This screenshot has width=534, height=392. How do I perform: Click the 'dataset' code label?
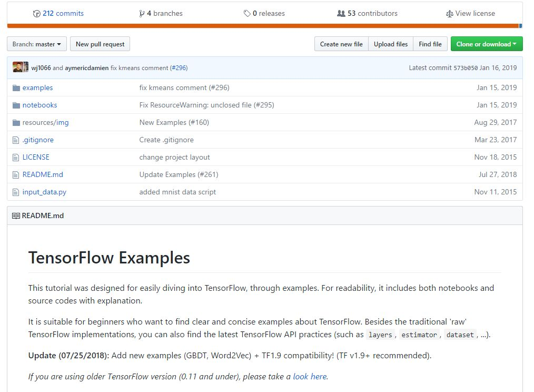coord(460,335)
